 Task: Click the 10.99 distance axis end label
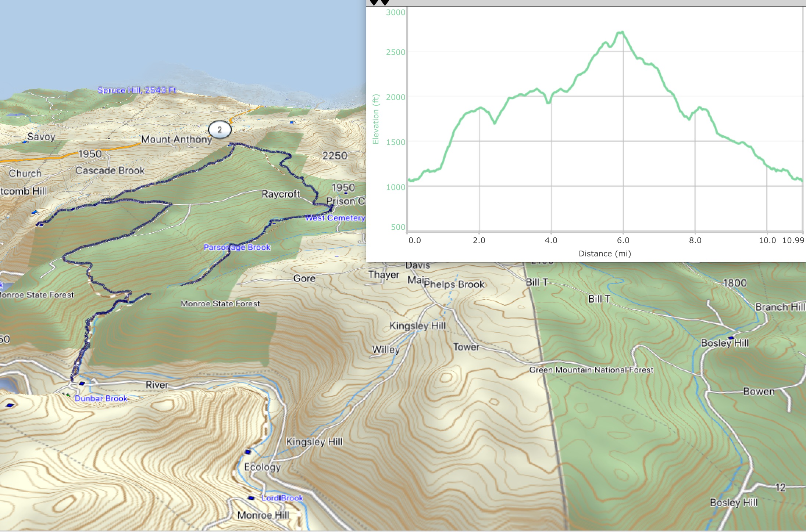pyautogui.click(x=793, y=240)
